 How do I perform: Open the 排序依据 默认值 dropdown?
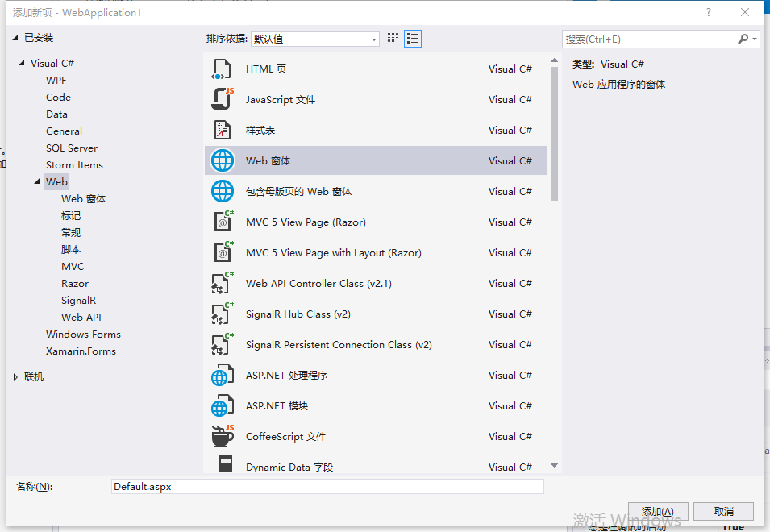pos(315,39)
